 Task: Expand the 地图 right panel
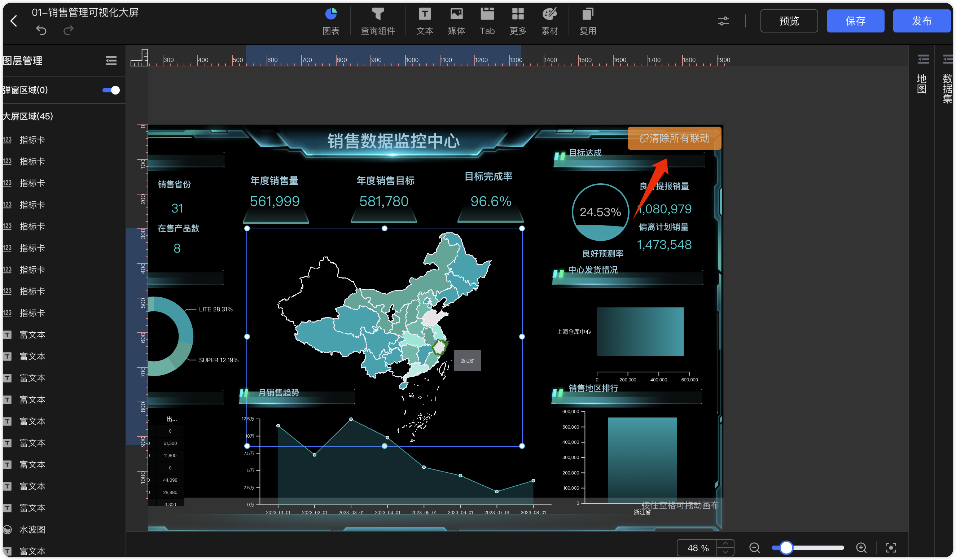[921, 74]
